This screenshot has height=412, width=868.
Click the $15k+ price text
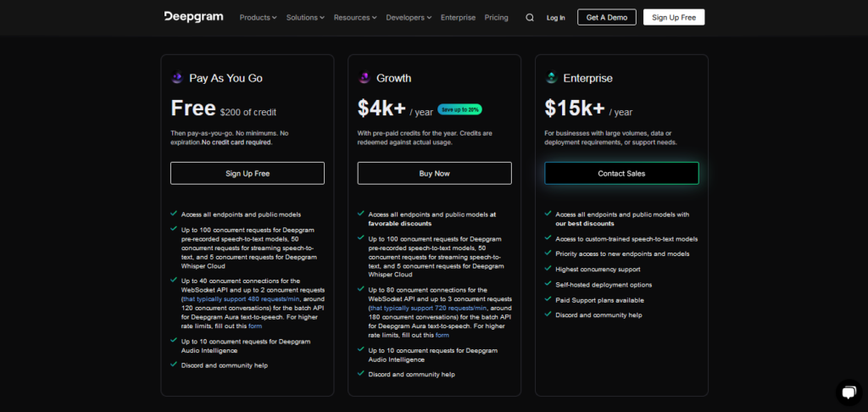click(575, 108)
